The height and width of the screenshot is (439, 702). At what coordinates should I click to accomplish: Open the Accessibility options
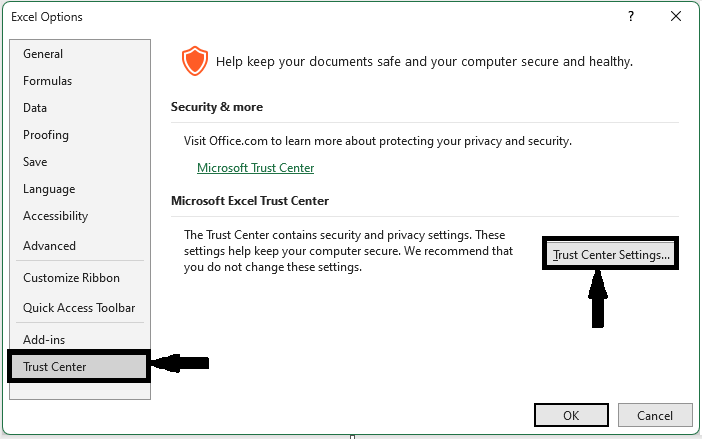[55, 216]
